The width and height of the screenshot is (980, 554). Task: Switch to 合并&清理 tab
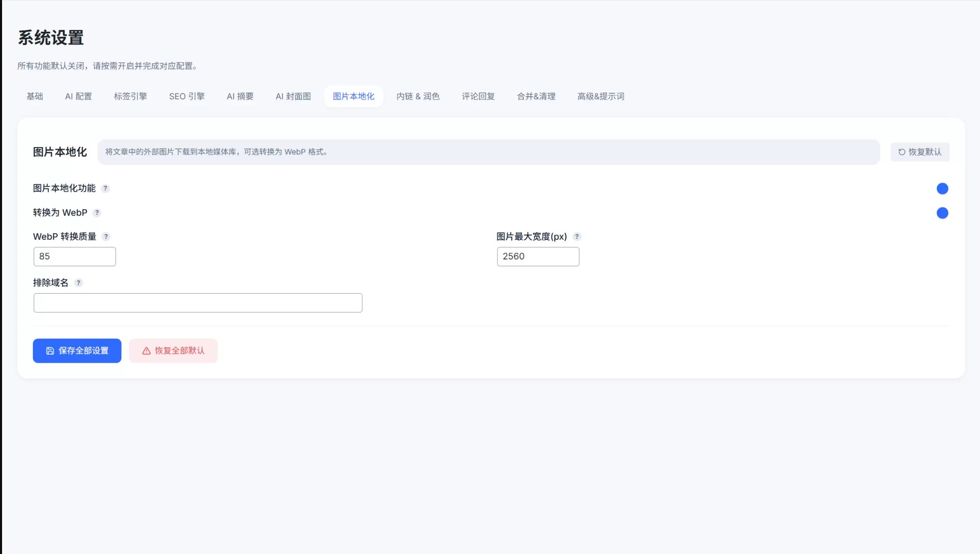[536, 96]
